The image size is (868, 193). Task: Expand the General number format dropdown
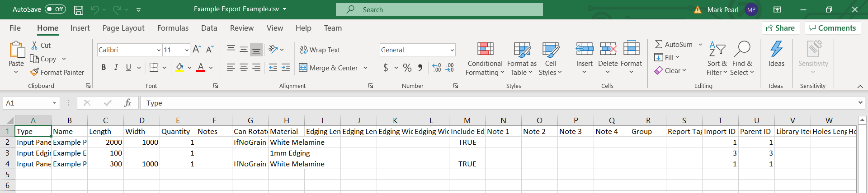[x=452, y=50]
